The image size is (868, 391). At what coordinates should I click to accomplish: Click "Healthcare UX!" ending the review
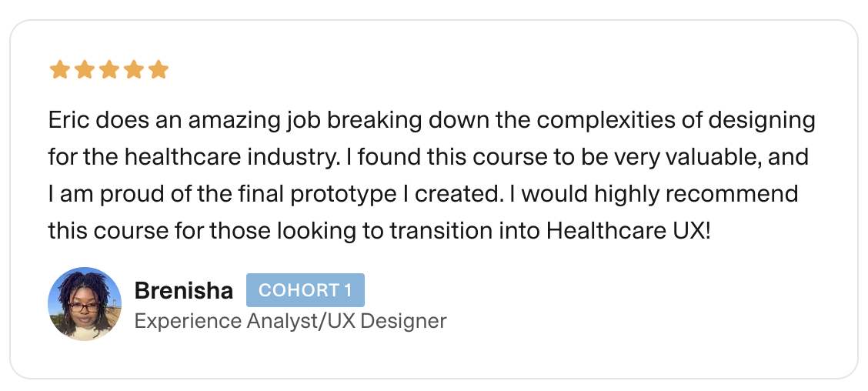628,231
